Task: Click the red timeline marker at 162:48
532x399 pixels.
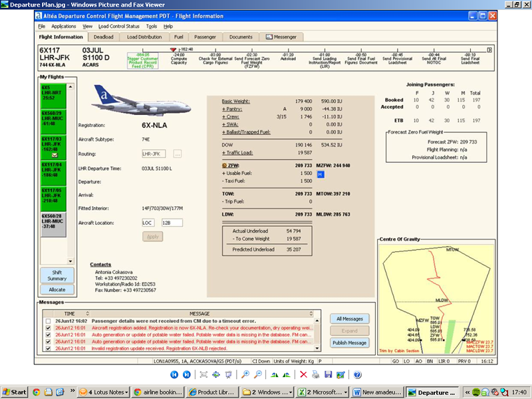Action: tap(173, 49)
